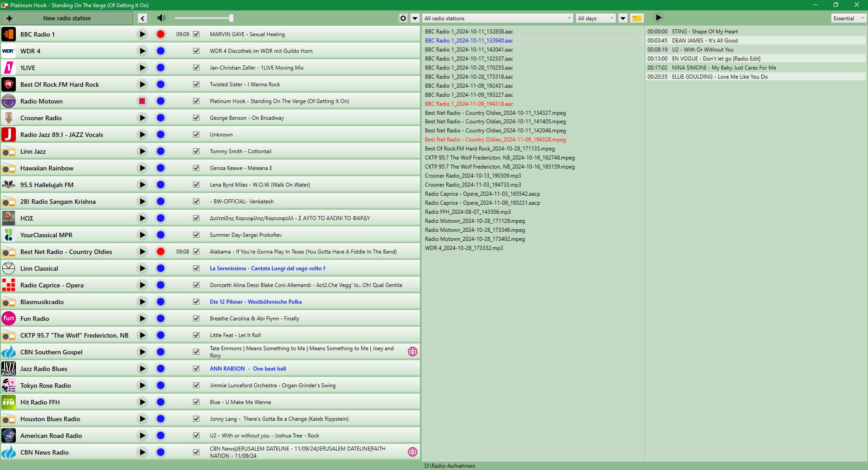
Task: Open the Essential mode dropdown
Action: [849, 18]
